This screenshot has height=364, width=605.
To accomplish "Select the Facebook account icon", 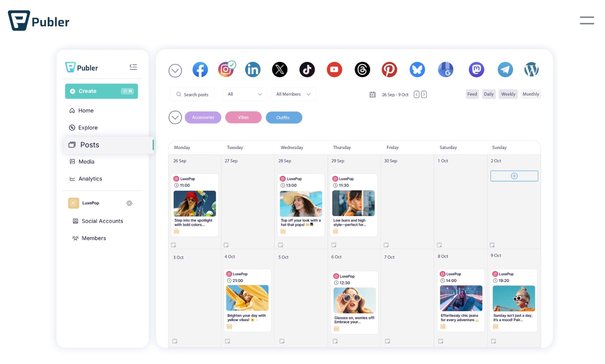I will (200, 70).
